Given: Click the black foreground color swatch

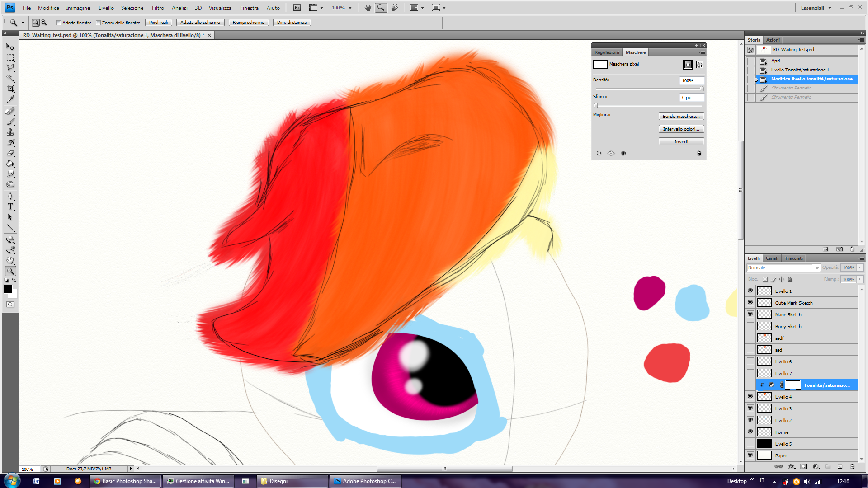Looking at the screenshot, I should point(8,289).
